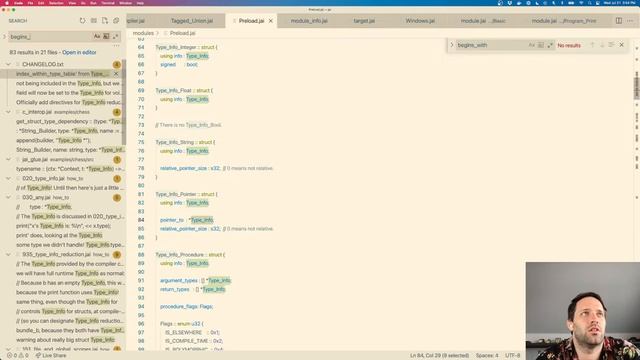Click 'modules' in the breadcrumb
Screen dimensions: 640x360
143,33
